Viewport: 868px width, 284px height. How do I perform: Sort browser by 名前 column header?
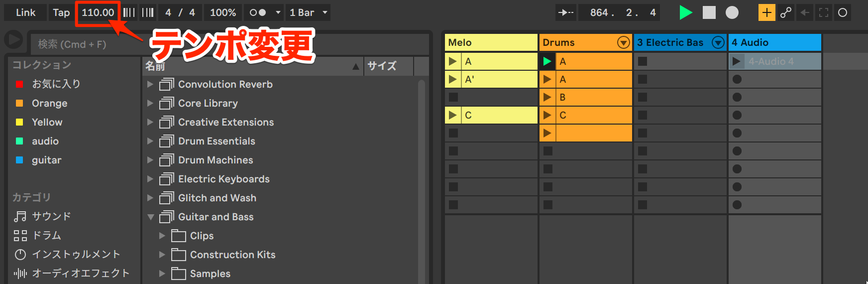pyautogui.click(x=253, y=66)
